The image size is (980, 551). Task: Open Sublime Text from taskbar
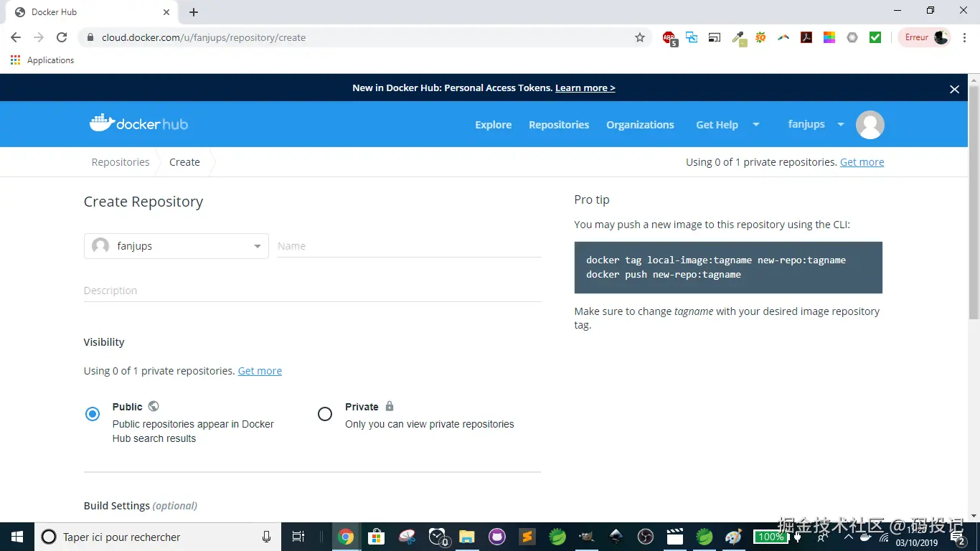coord(527,537)
